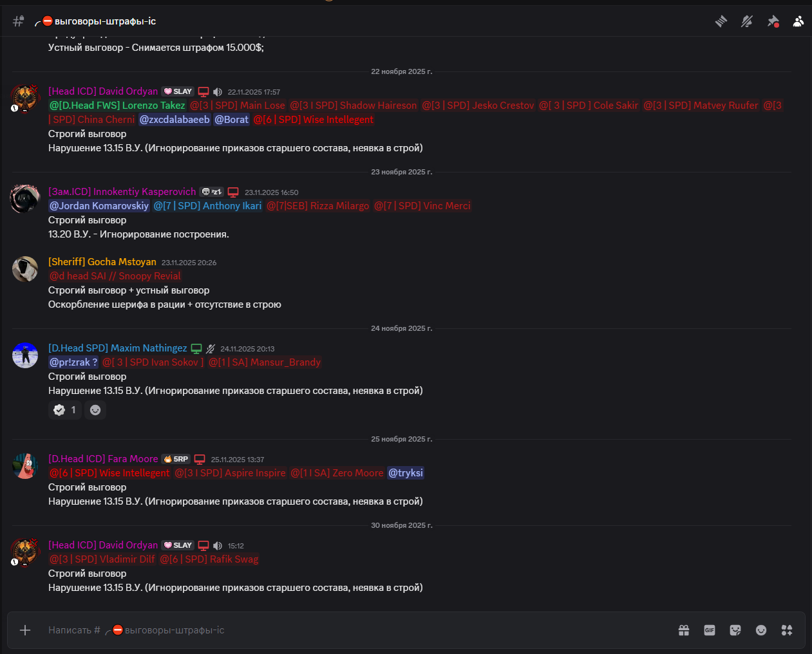Click Gocha Mstoyan's avatar
812x654 pixels.
(24, 269)
